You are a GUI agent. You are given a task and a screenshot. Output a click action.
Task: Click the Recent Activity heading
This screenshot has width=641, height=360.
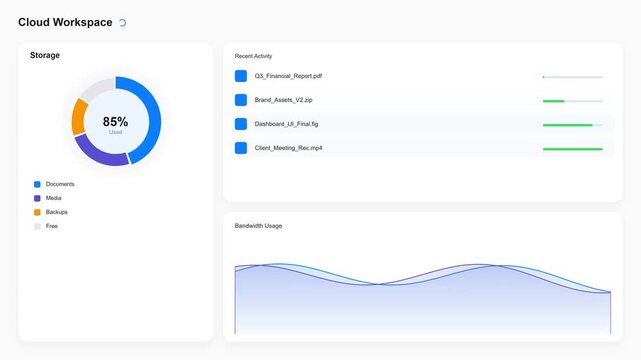pyautogui.click(x=253, y=56)
